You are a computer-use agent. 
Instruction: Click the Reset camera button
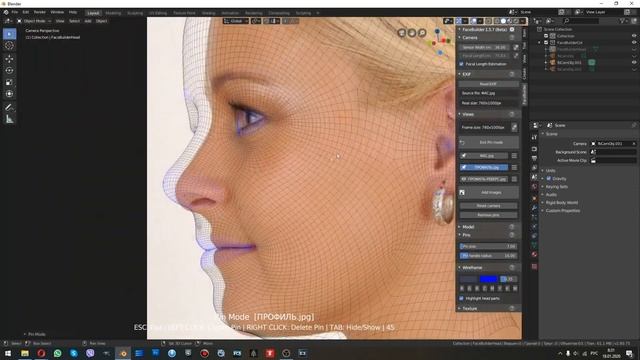click(x=489, y=206)
